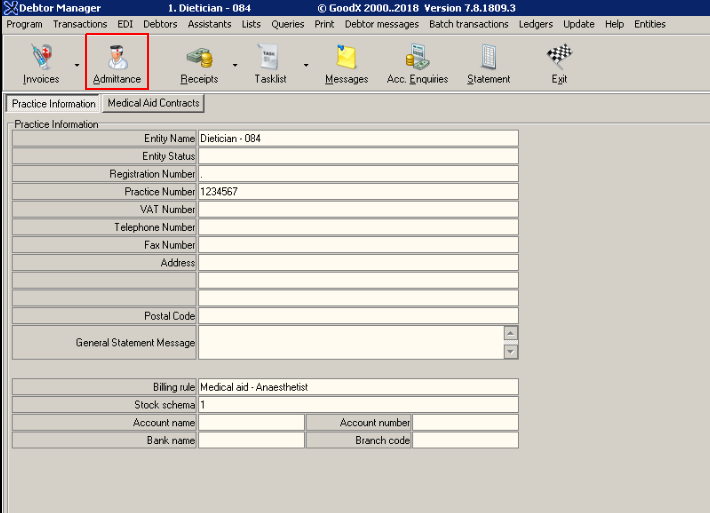Click the Admittance toolbar icon
The image size is (710, 513).
point(117,62)
